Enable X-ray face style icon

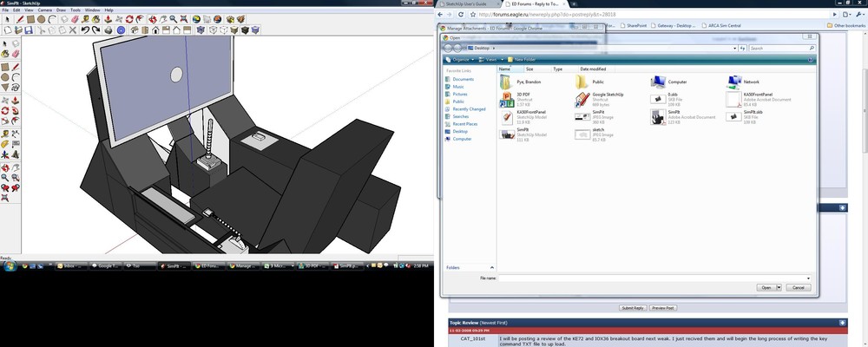(x=201, y=29)
